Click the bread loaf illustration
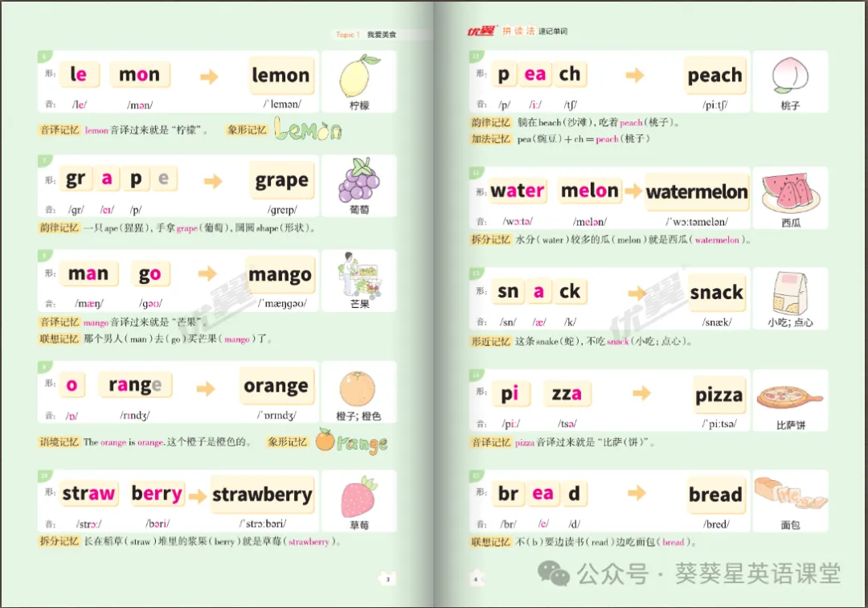The height and width of the screenshot is (608, 868). pos(791,494)
